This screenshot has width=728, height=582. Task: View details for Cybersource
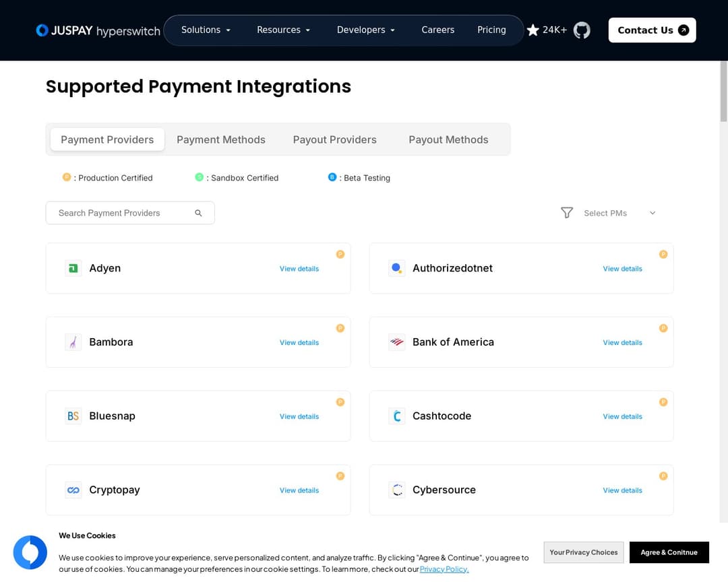click(x=622, y=490)
